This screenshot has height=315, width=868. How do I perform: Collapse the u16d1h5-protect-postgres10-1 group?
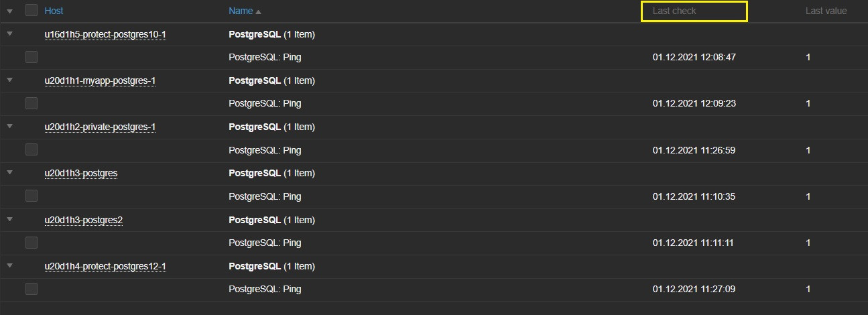(9, 34)
